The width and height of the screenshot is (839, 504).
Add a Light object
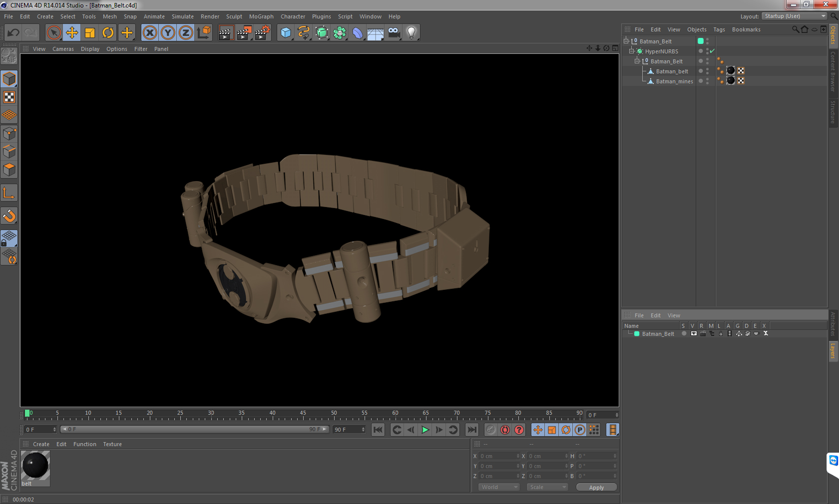pyautogui.click(x=412, y=33)
